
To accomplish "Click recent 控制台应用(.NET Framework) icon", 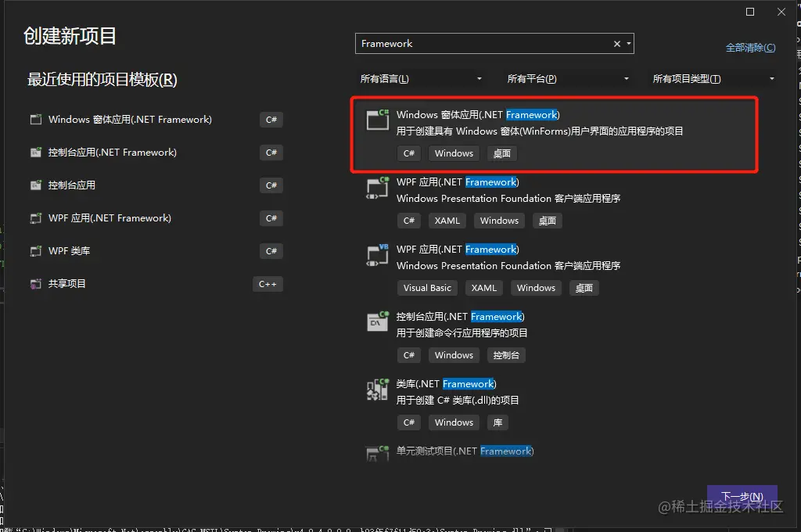I will pyautogui.click(x=36, y=153).
